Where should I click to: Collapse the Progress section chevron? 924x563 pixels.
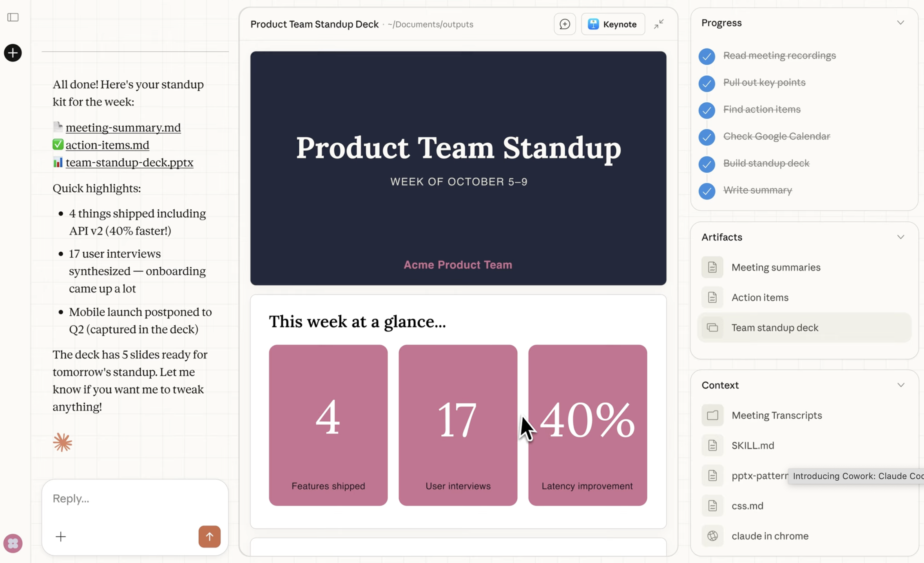[900, 23]
